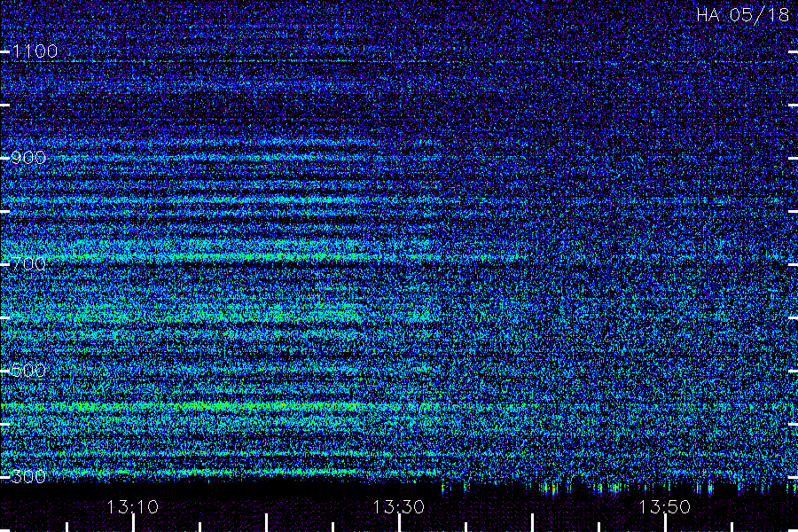
Task: Click the 500 frequency axis label
Action: click(28, 371)
